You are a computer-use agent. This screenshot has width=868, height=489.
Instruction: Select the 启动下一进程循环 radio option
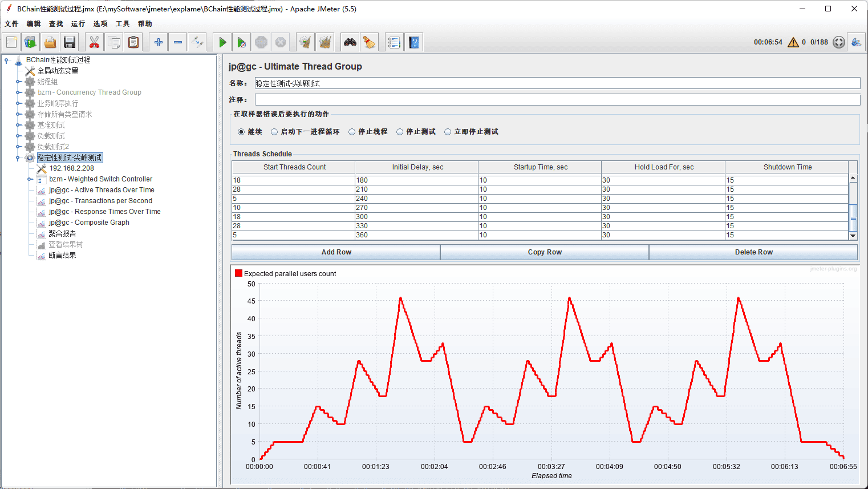(274, 132)
